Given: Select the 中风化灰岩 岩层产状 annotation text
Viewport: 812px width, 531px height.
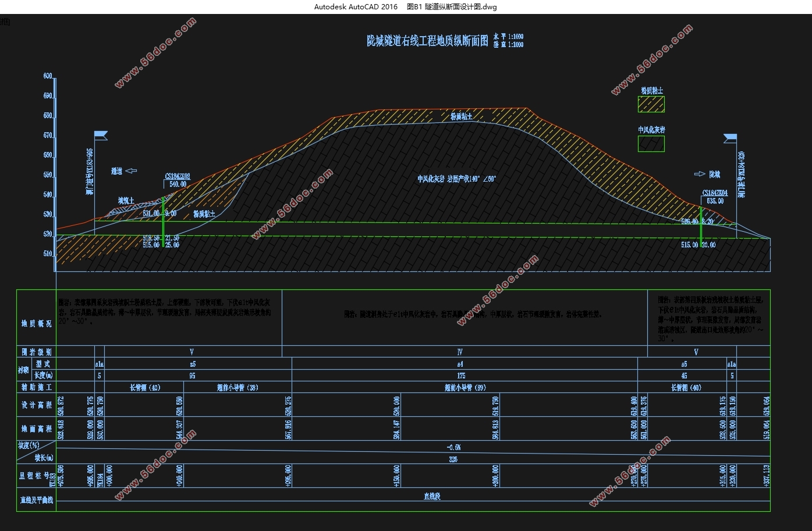Looking at the screenshot, I should pos(456,179).
